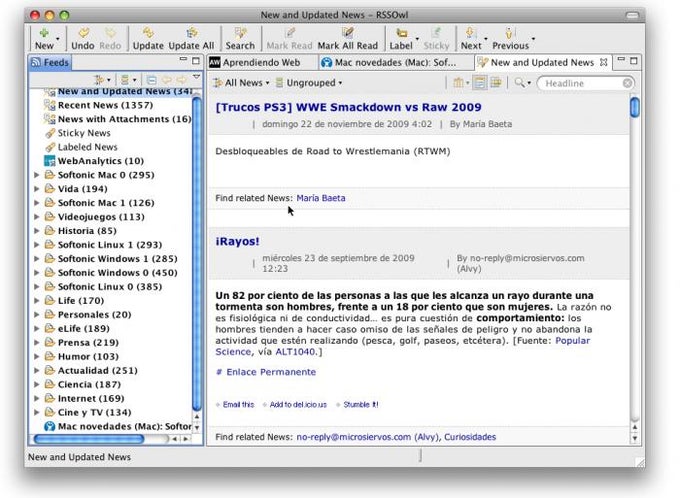Screen dimensions: 680x498
Task: Minimize the Feeds panel
Action: pyautogui.click(x=183, y=59)
